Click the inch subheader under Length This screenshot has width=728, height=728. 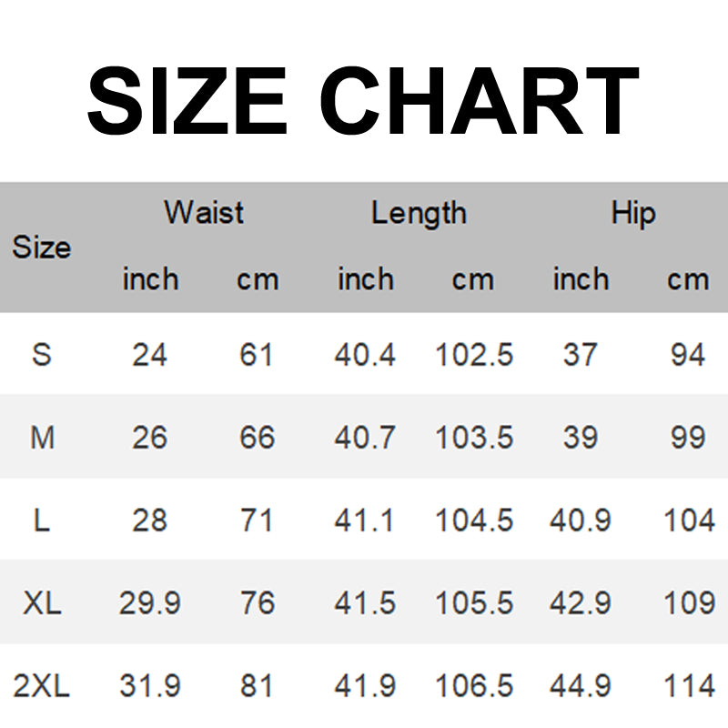(x=366, y=279)
